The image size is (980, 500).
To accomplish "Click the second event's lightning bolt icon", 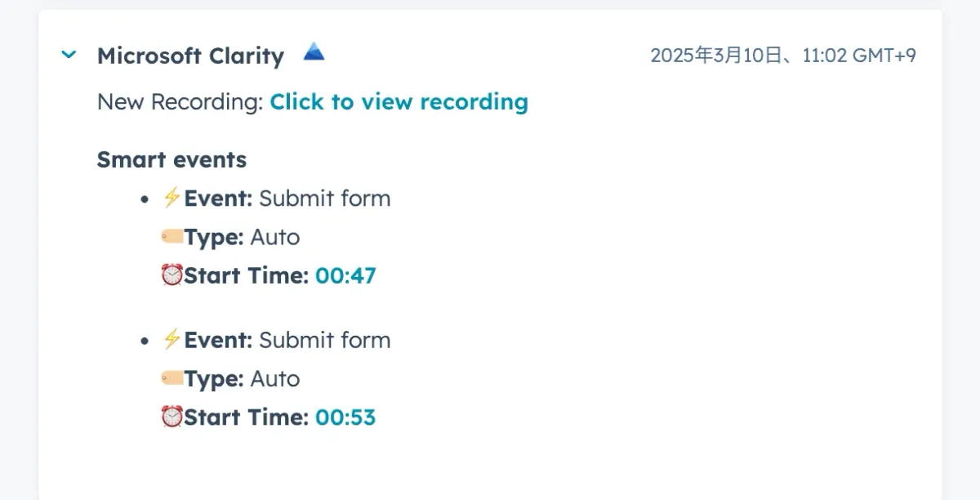I will (171, 339).
